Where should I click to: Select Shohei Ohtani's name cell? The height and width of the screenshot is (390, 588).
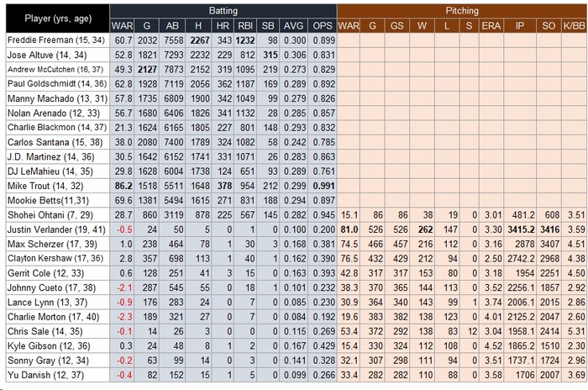[58, 214]
